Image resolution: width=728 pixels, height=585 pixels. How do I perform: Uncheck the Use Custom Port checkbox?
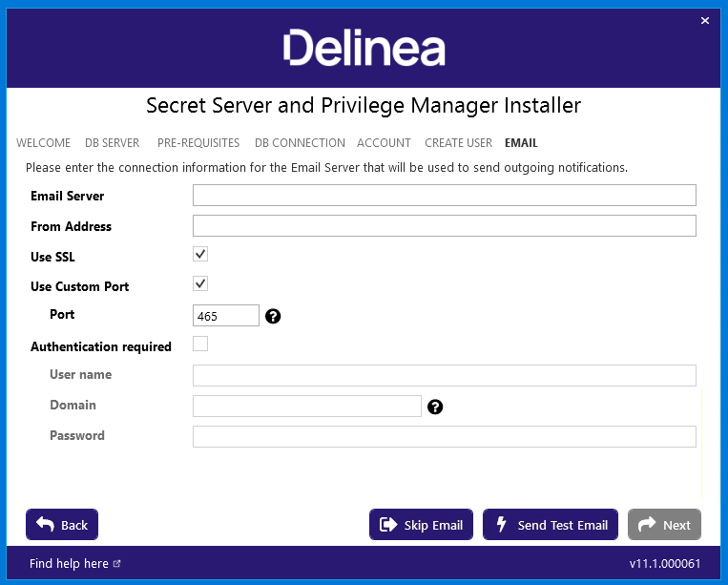(x=200, y=283)
